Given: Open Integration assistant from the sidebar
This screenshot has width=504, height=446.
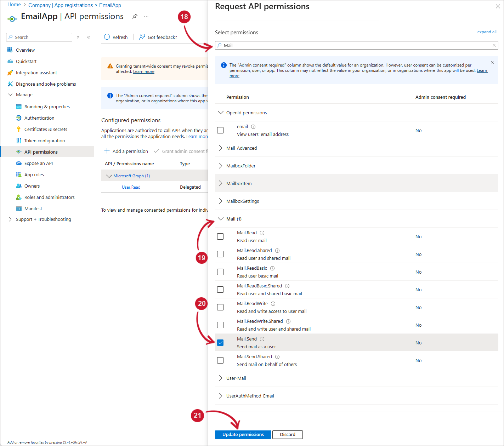Looking at the screenshot, I should pyautogui.click(x=36, y=73).
